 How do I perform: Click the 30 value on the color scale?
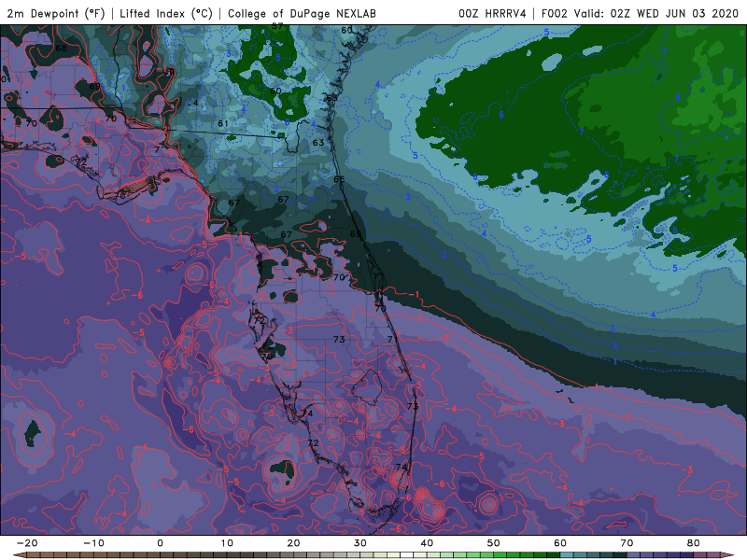(x=360, y=543)
